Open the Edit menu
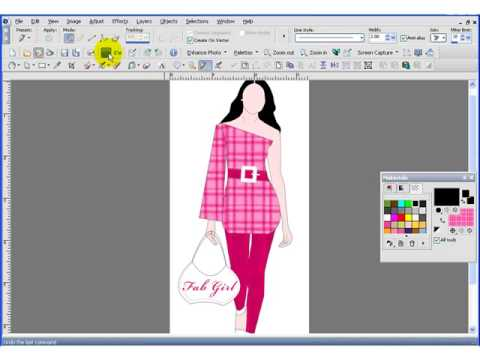The image size is (480, 360). click(35, 21)
